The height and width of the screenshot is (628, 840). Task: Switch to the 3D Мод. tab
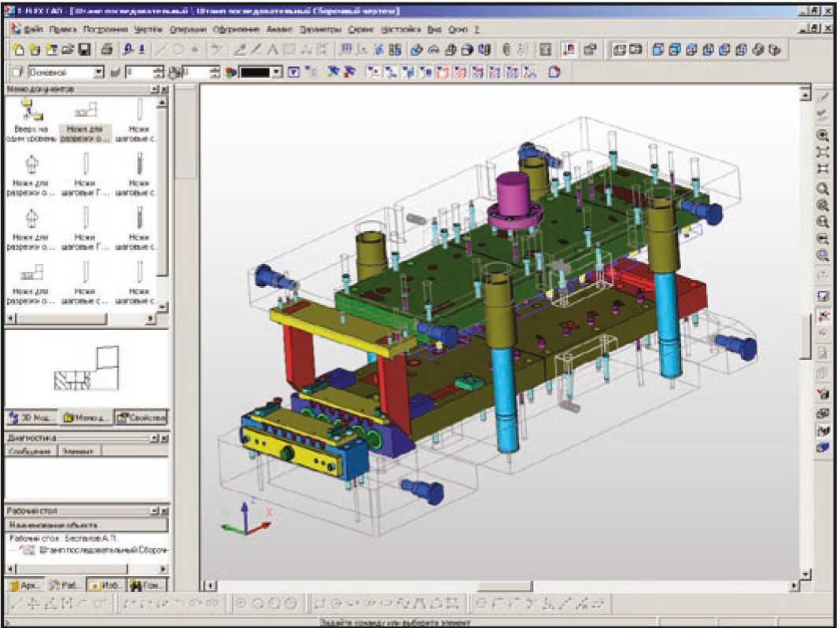pos(32,417)
